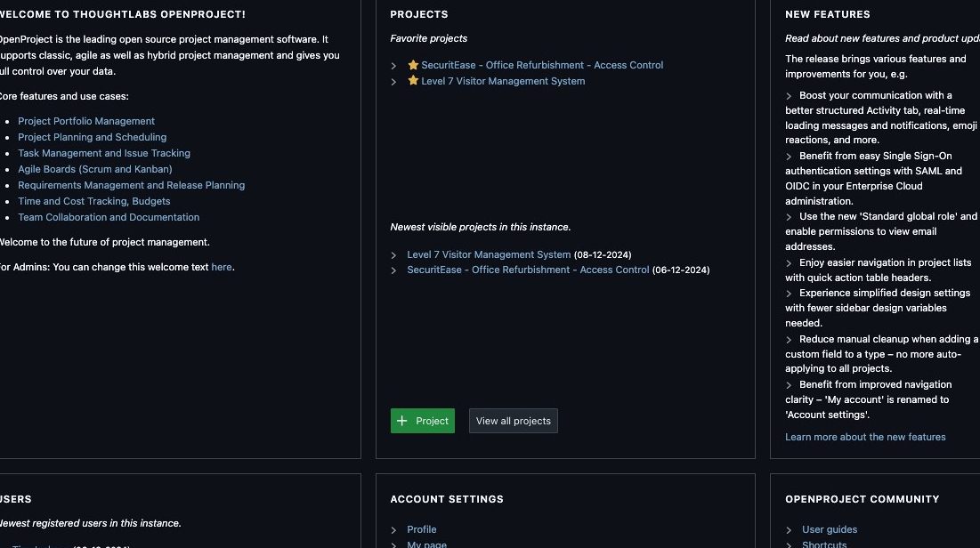980x548 pixels.
Task: Open Team Collaboration and Documentation link
Action: coord(109,217)
